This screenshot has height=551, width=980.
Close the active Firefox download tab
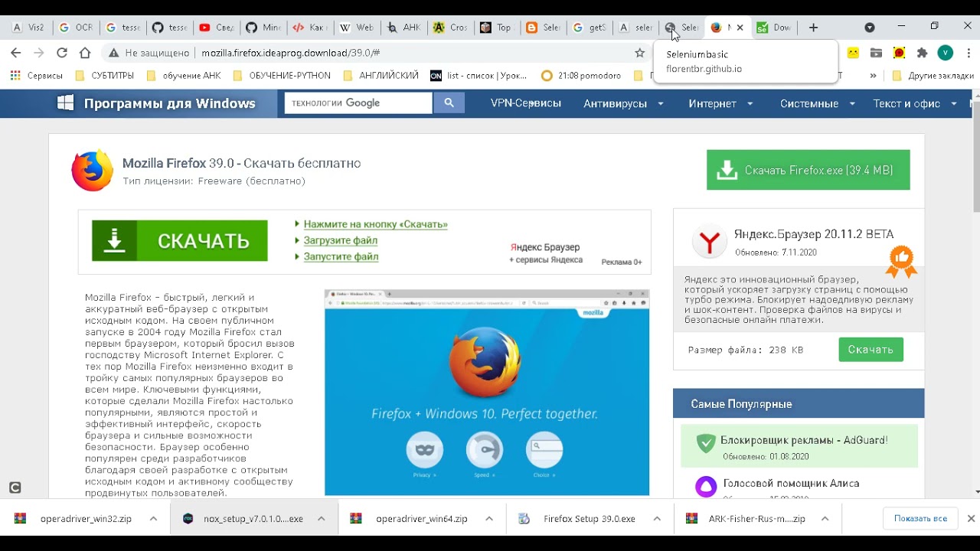click(x=740, y=28)
